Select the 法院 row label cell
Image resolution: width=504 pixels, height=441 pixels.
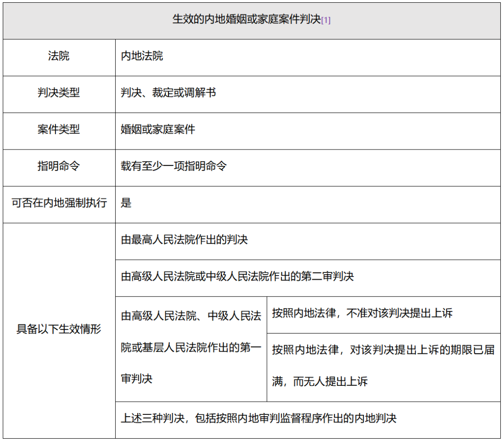pos(59,57)
